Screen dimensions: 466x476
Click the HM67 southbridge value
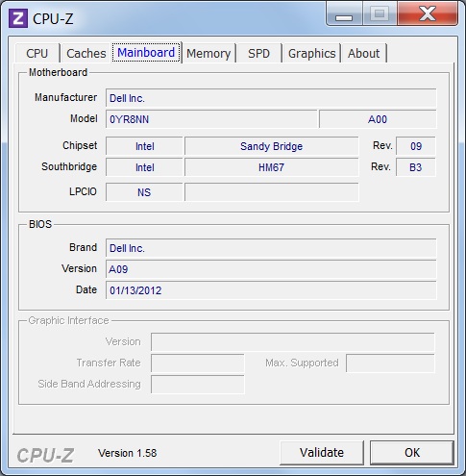[x=272, y=167]
